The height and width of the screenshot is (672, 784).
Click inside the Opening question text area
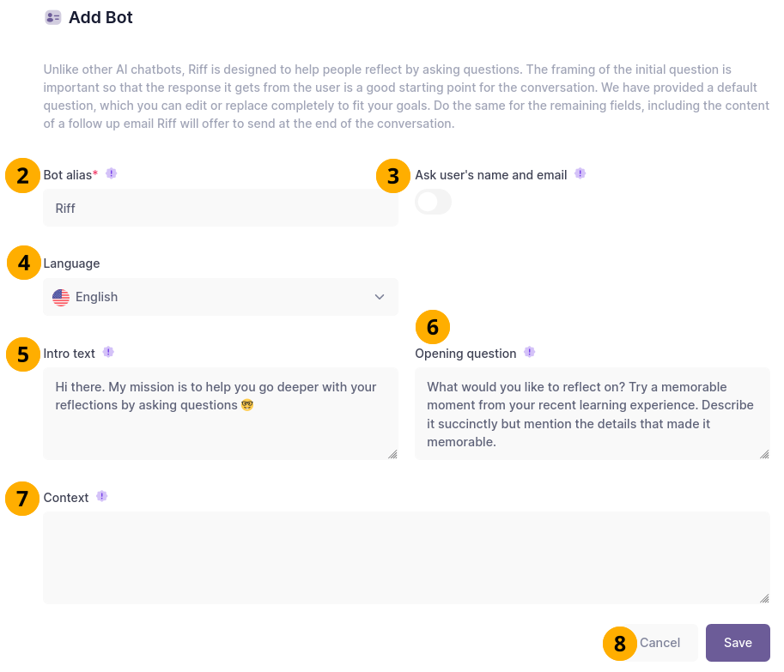[591, 414]
